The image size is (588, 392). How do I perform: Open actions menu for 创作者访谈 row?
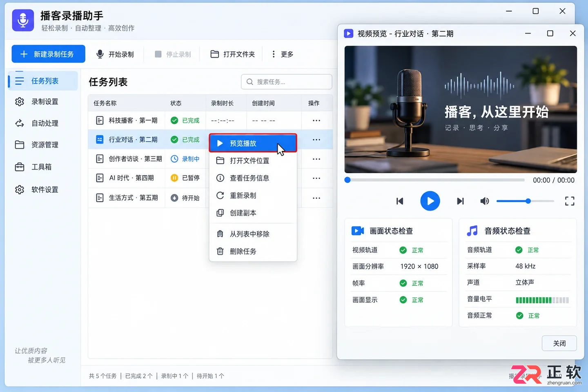click(x=316, y=159)
